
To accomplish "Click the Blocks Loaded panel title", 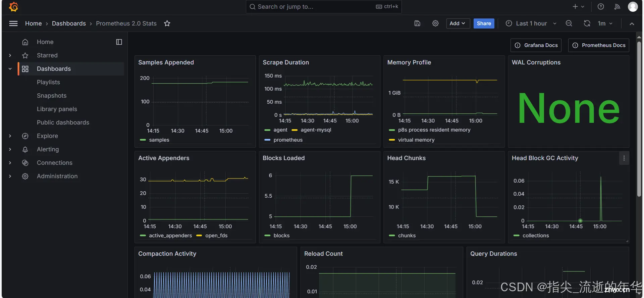I will [284, 158].
